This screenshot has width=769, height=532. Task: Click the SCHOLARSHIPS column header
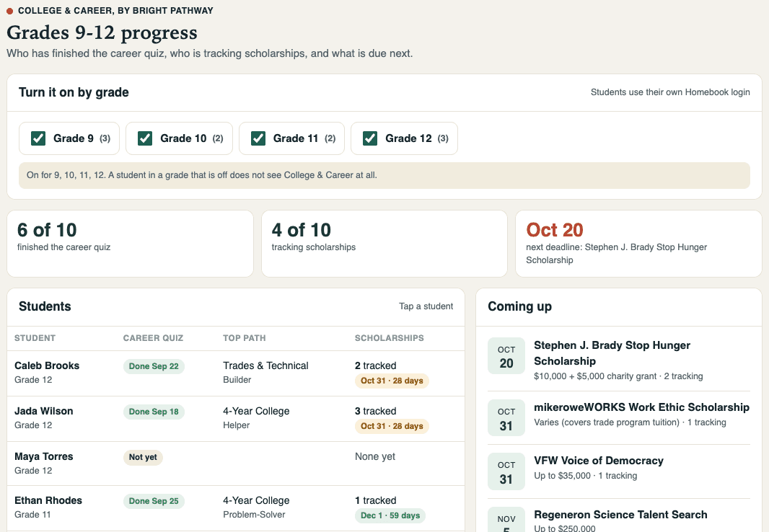[x=390, y=338]
